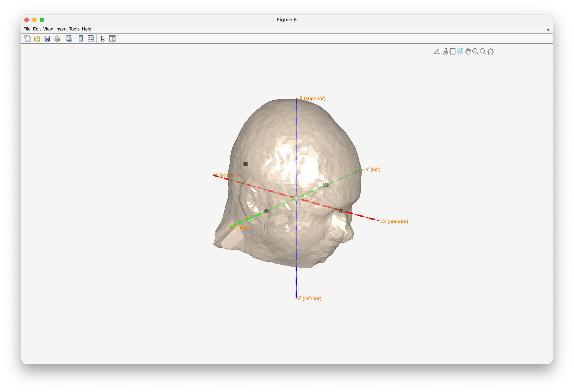Screen dimensions: 574x392
Task: Toggle the Rotate 3D axes tool
Action: (460, 51)
